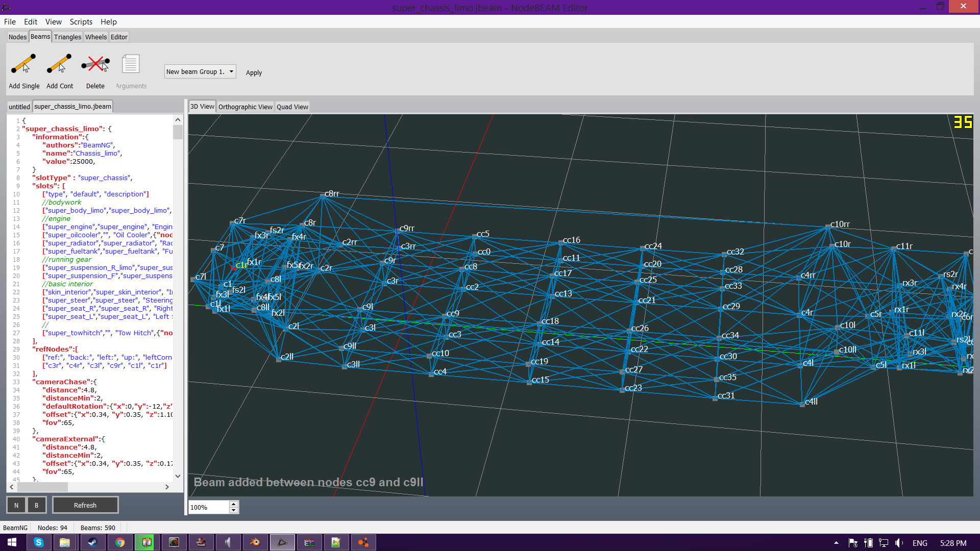Open Blender from the taskbar
Viewport: 980px width, 551px height.
click(255, 542)
